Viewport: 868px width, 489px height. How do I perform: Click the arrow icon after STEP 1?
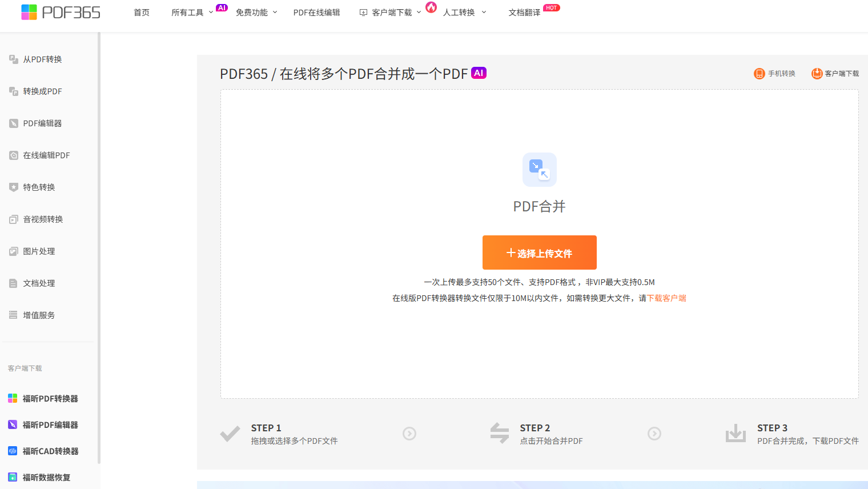409,434
